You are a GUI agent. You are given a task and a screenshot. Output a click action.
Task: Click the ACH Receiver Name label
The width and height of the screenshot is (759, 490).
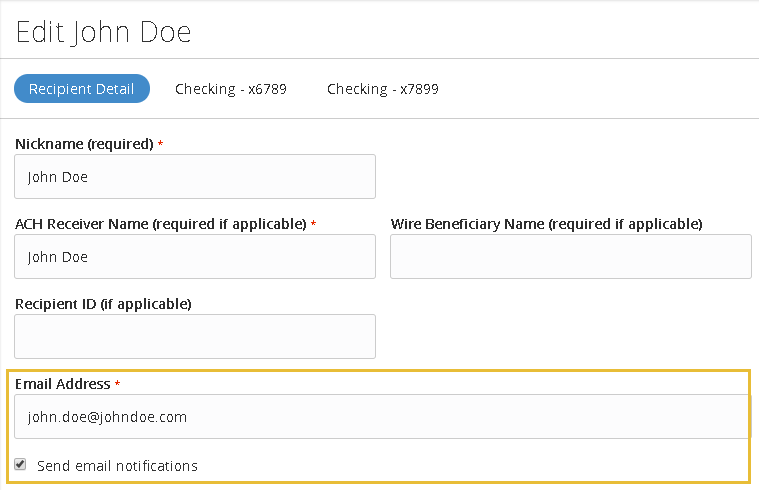160,224
